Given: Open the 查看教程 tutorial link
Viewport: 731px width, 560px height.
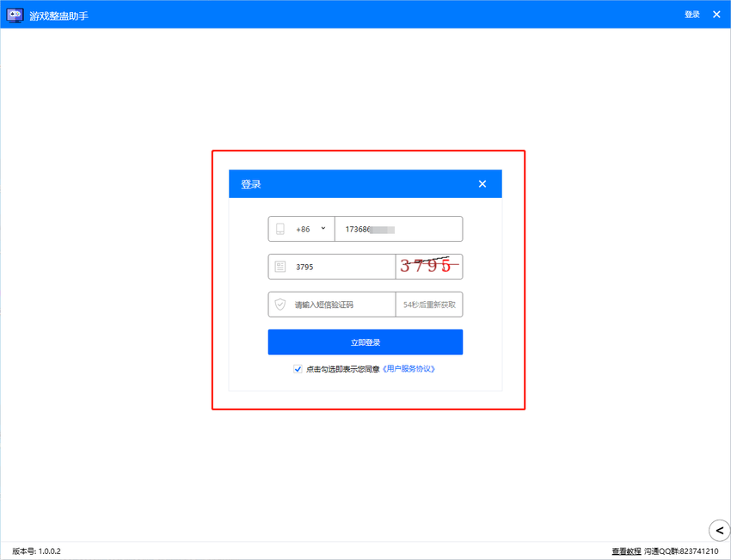Looking at the screenshot, I should coord(626,551).
